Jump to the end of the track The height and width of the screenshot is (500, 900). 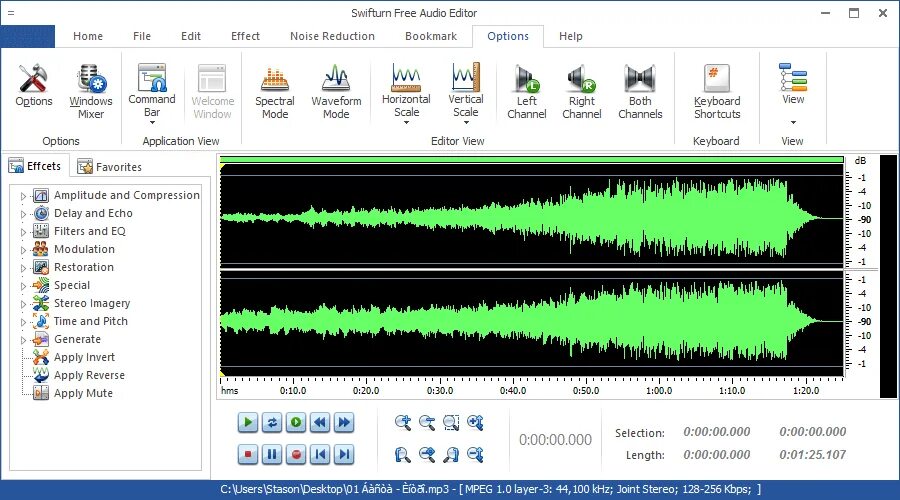[344, 455]
